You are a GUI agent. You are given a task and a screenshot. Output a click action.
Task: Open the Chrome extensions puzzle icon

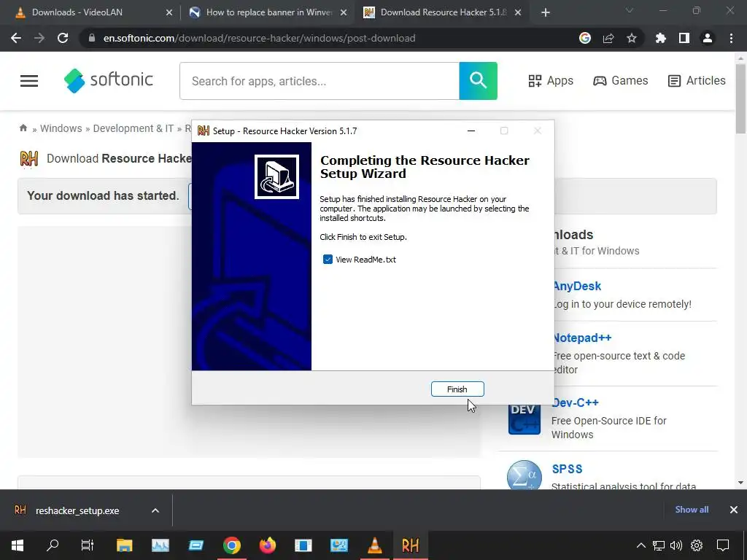(x=661, y=38)
